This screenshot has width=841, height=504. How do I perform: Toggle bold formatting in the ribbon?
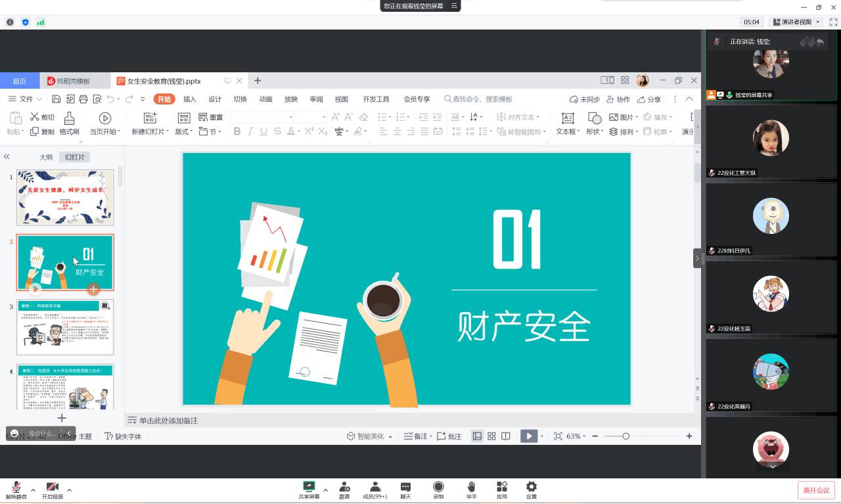(x=237, y=131)
